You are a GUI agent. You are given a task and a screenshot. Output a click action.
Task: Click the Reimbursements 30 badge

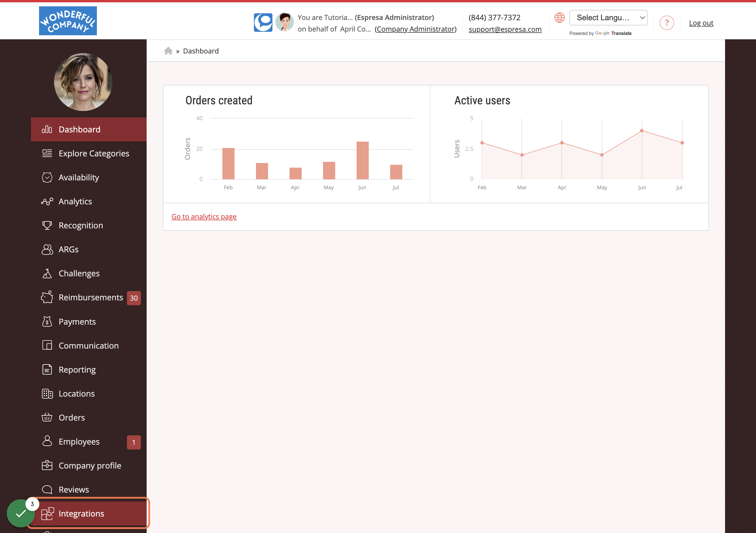pos(134,298)
